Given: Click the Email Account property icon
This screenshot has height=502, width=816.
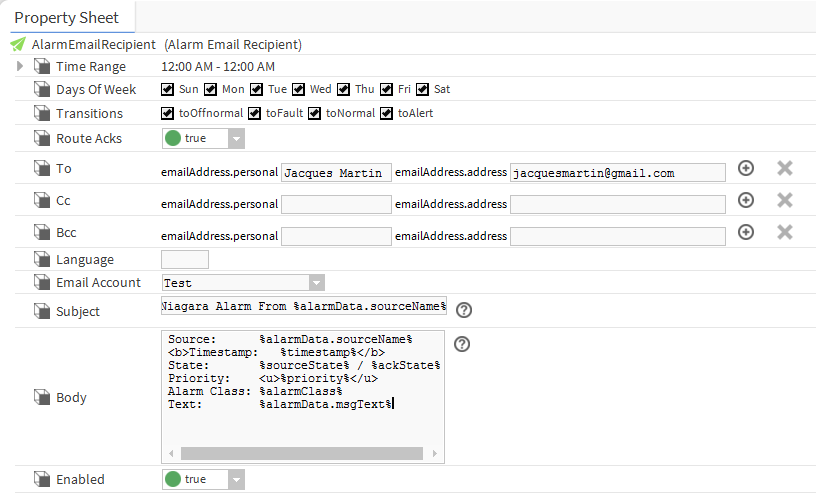Looking at the screenshot, I should [42, 283].
